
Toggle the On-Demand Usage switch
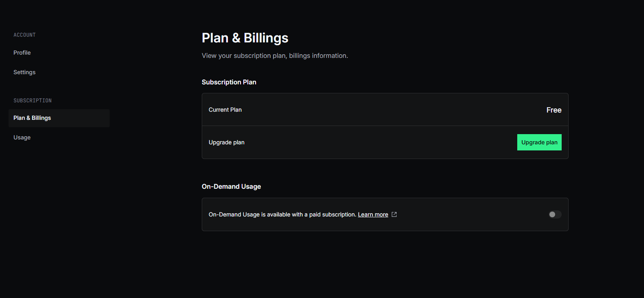tap(555, 214)
